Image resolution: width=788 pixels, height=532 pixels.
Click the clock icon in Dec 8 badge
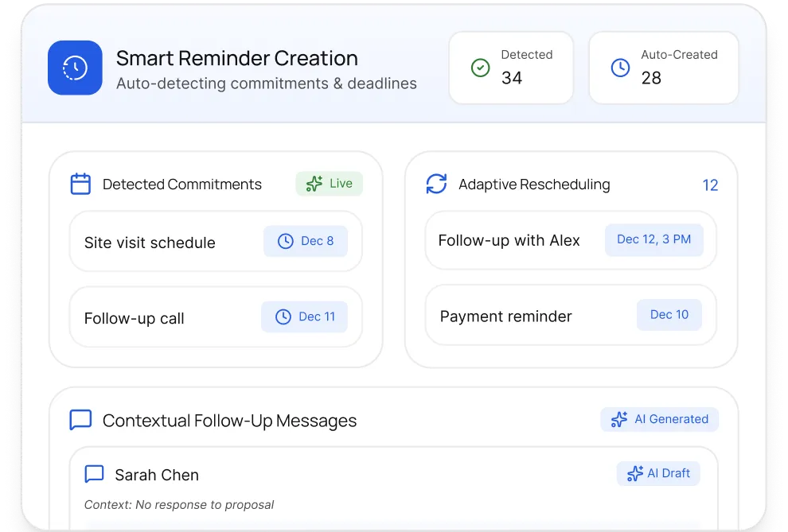point(286,242)
